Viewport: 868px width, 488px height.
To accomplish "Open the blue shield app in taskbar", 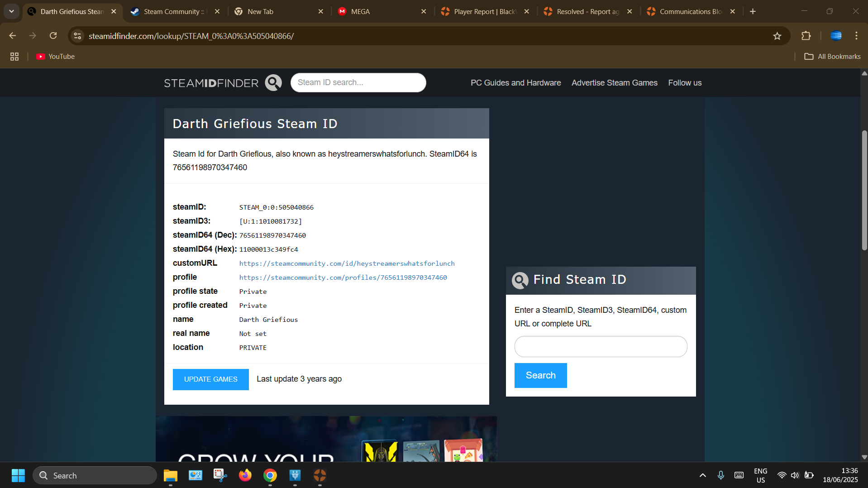I will 295,475.
